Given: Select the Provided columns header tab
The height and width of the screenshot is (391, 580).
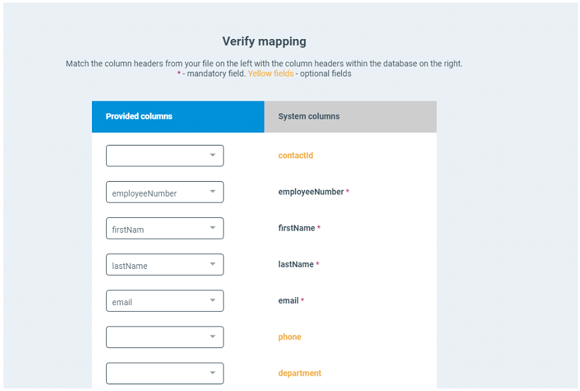Looking at the screenshot, I should click(x=178, y=117).
